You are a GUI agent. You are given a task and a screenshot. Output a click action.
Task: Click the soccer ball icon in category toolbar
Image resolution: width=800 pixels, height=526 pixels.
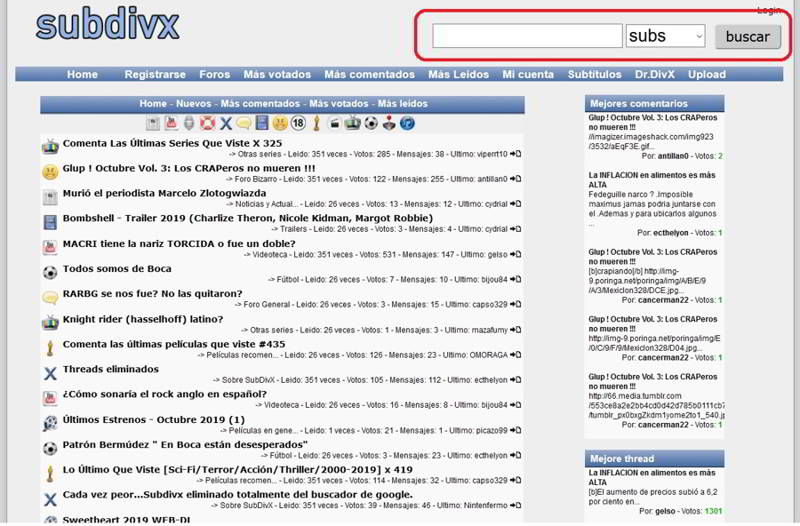pyautogui.click(x=370, y=124)
